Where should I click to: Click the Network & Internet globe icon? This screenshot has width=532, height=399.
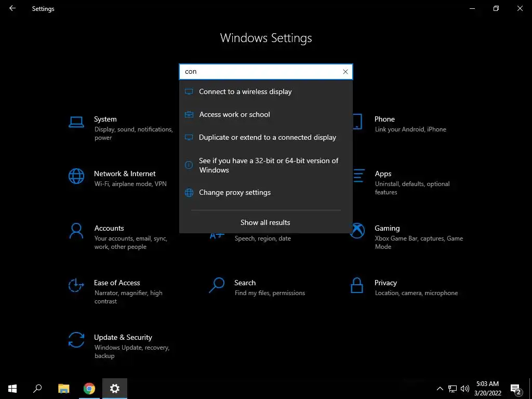coord(76,177)
